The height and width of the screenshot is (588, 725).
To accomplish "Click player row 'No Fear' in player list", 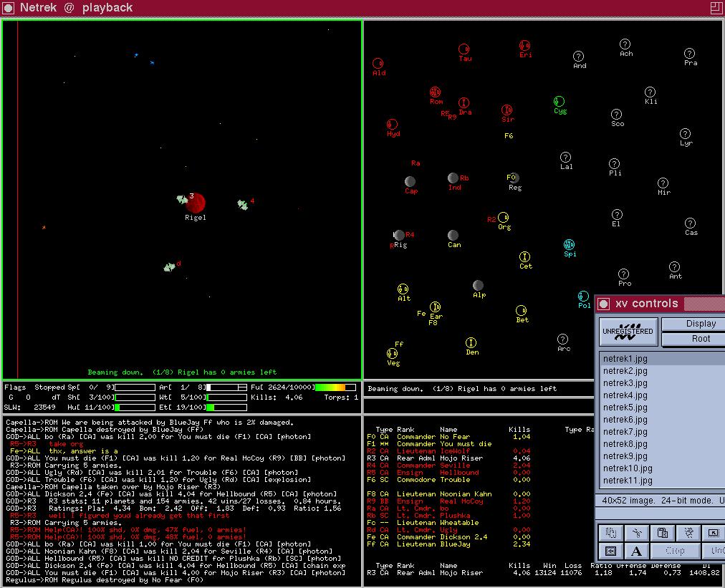I will click(x=448, y=437).
